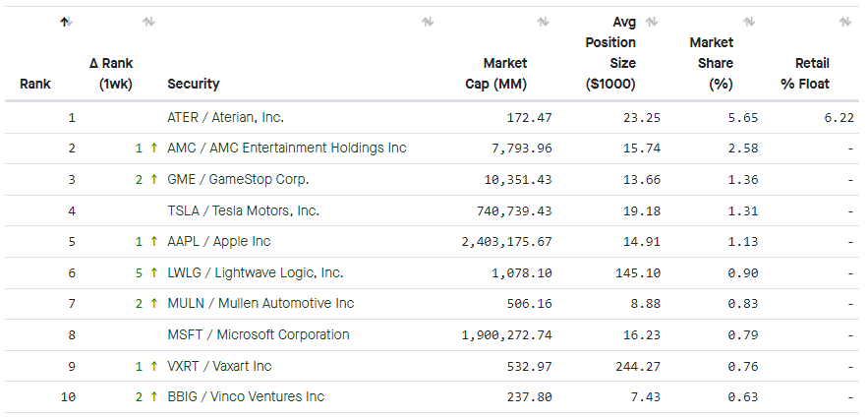Select AAPL / Apple Inc row
Image resolution: width=868 pixels, height=418 pixels.
pyautogui.click(x=218, y=242)
